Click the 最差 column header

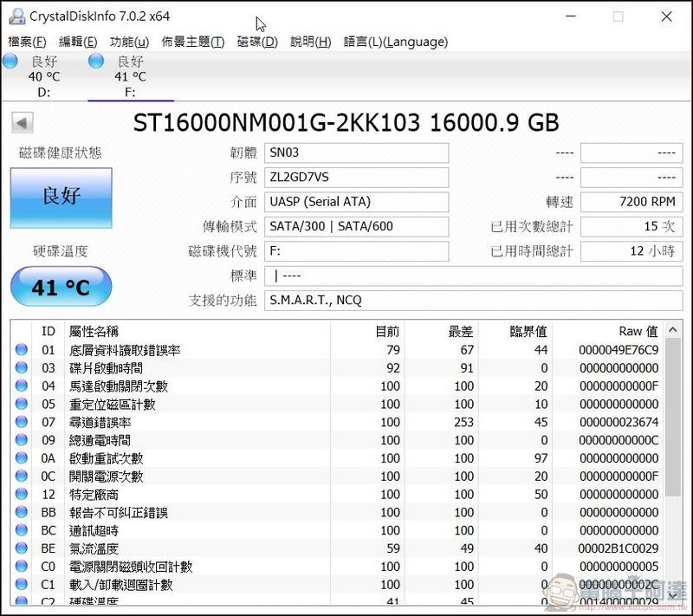click(441, 331)
